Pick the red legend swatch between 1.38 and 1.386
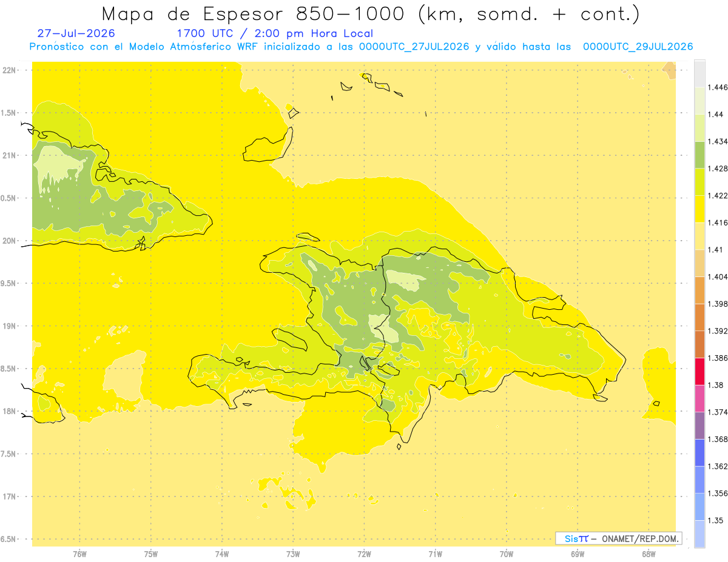This screenshot has height=562, width=728. coord(699,372)
